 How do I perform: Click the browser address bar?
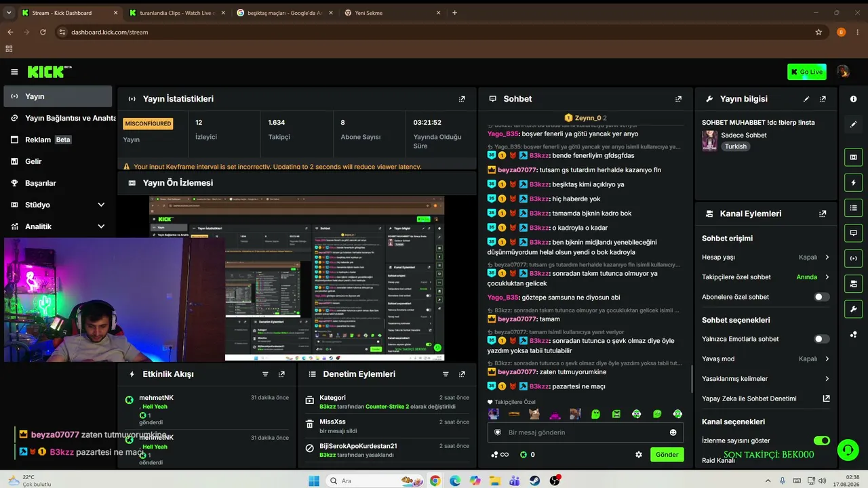[434, 32]
